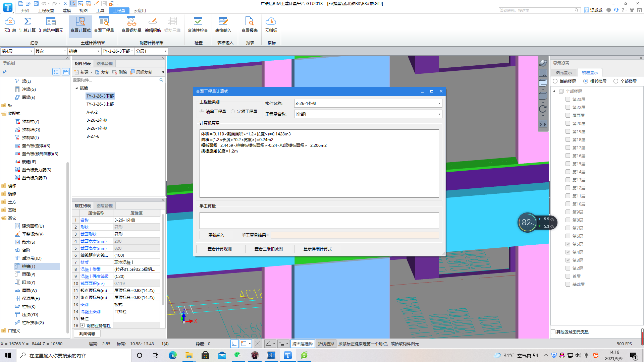Switch navigation tree to list view icon
This screenshot has width=644, height=362.
tap(56, 72)
